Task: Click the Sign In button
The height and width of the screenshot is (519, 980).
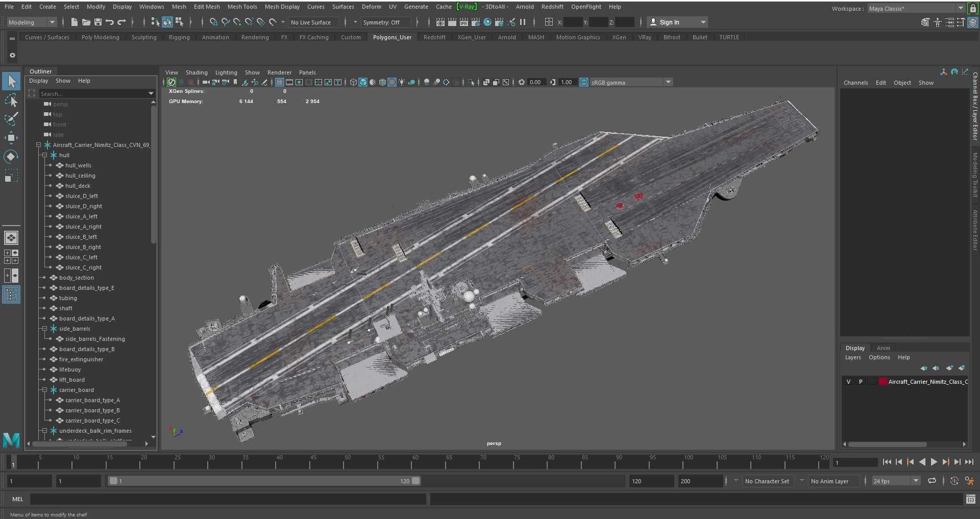Action: (677, 22)
